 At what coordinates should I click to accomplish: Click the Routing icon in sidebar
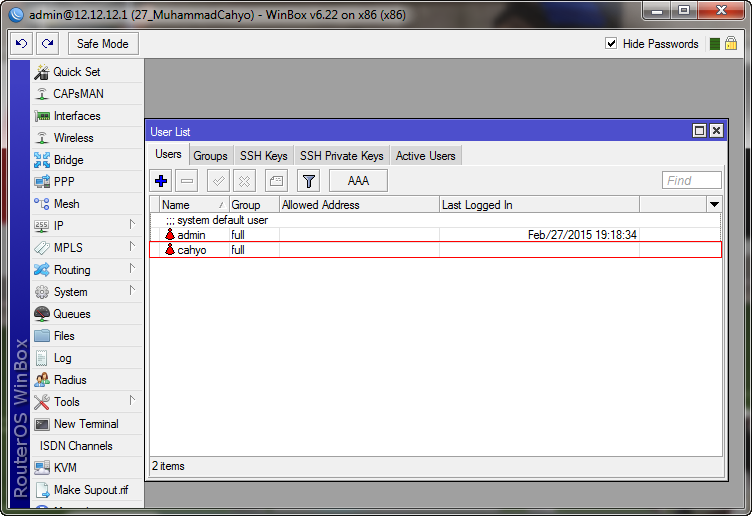(42, 270)
